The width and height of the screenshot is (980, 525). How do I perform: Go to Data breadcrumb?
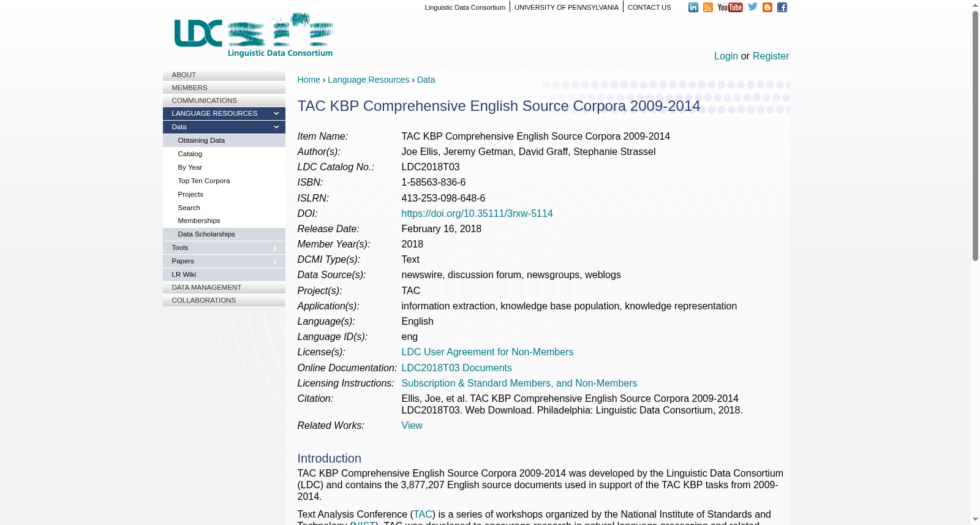click(x=426, y=80)
